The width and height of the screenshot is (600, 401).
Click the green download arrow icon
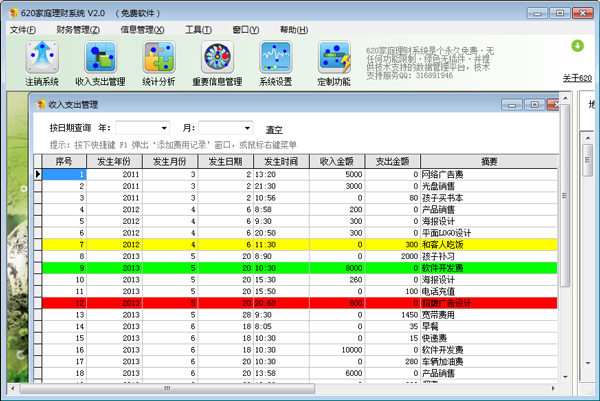pyautogui.click(x=577, y=46)
